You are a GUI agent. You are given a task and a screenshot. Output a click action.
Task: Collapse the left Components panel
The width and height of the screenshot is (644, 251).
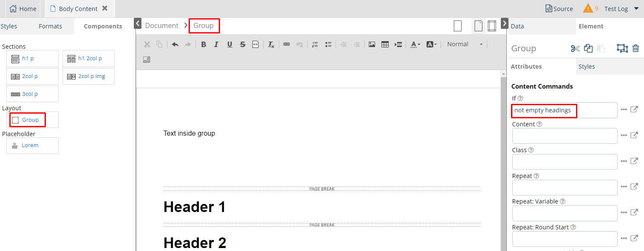point(138,23)
